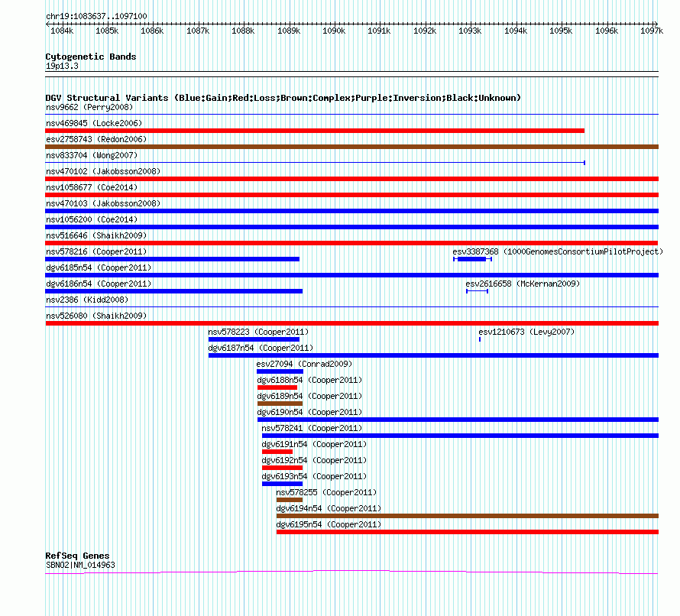680x616 pixels.
Task: Click the red dgv6195n54 (Cooper2011) bar
Action: pyautogui.click(x=468, y=532)
